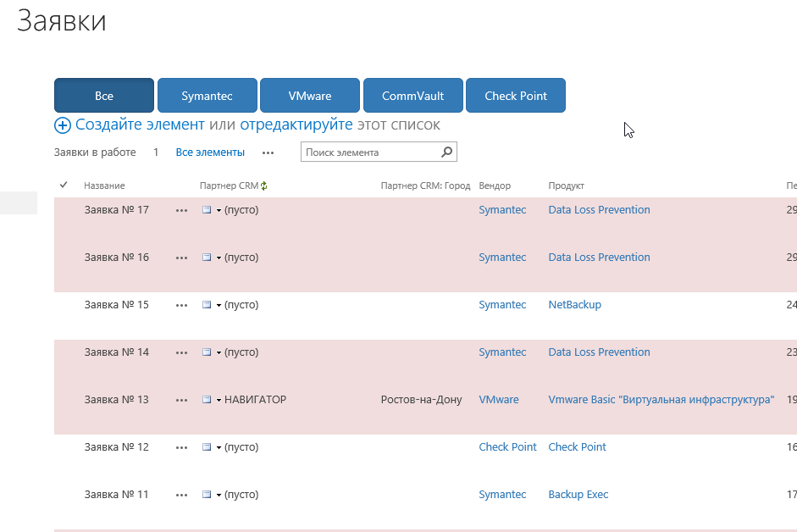Sort by the Вендор column header

coord(495,186)
